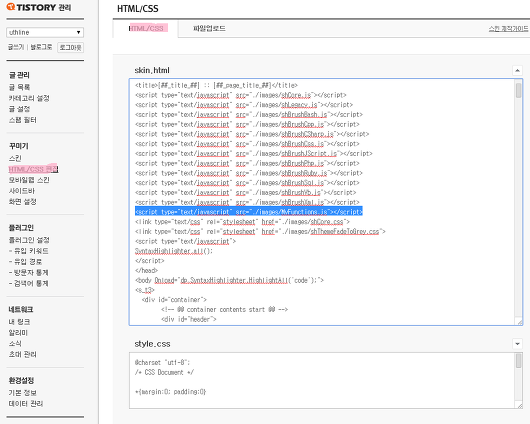Image resolution: width=530 pixels, height=424 pixels.
Task: Open 검색어 통계 page
Action: pyautogui.click(x=29, y=283)
